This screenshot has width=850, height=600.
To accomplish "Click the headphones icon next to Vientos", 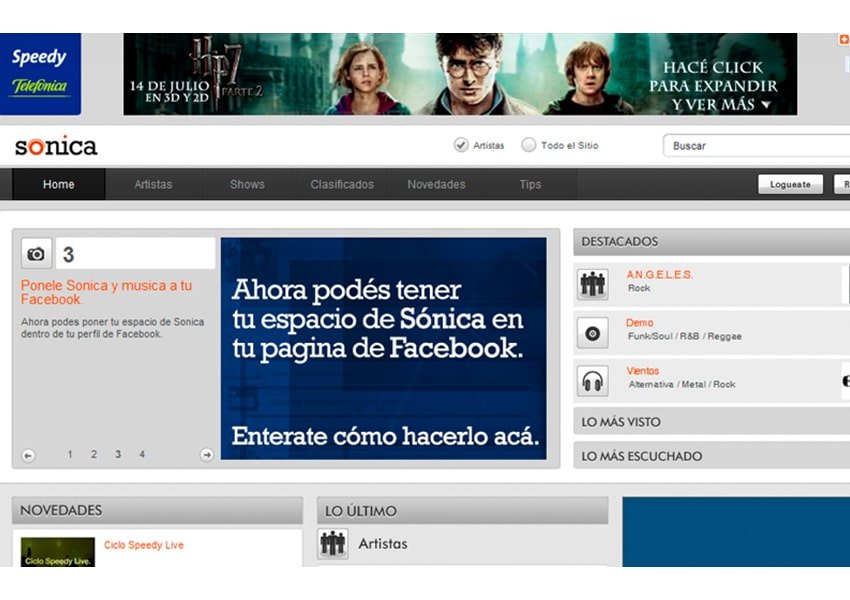I will (593, 380).
